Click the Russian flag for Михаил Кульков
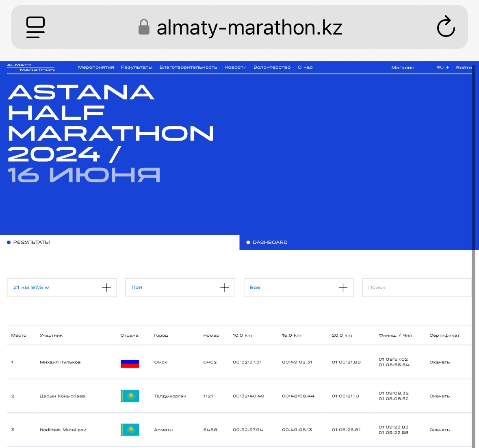Screen dimensions: 479x448 pos(130,364)
